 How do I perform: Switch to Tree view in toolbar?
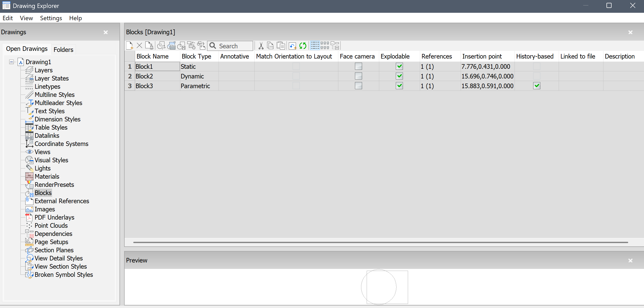(x=335, y=46)
